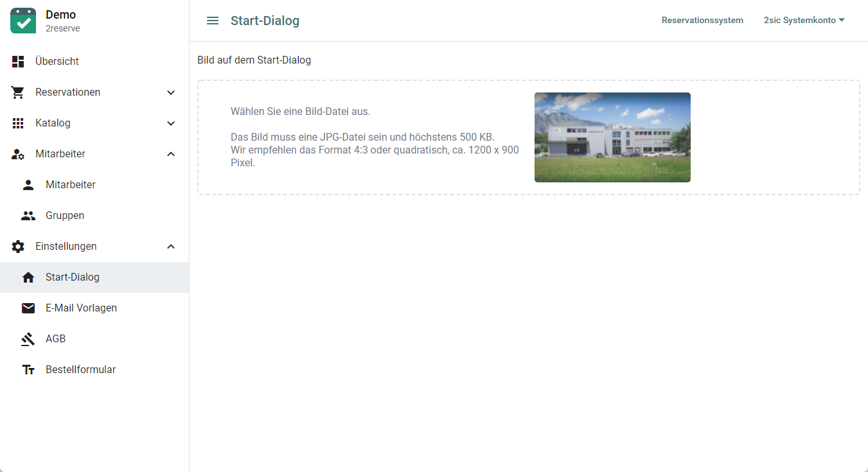Collapse the Mitarbeiter section chevron

pos(171,154)
